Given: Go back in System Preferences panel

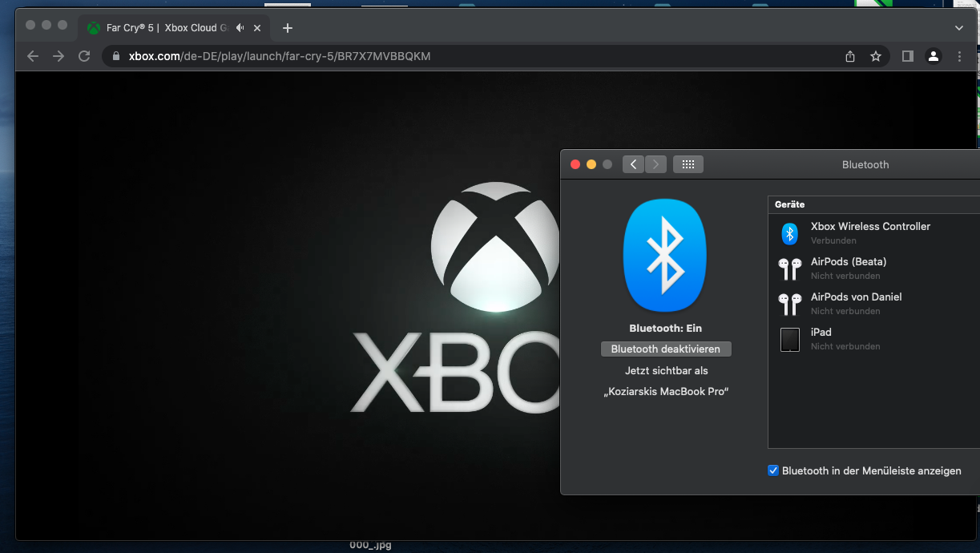Looking at the screenshot, I should 634,164.
